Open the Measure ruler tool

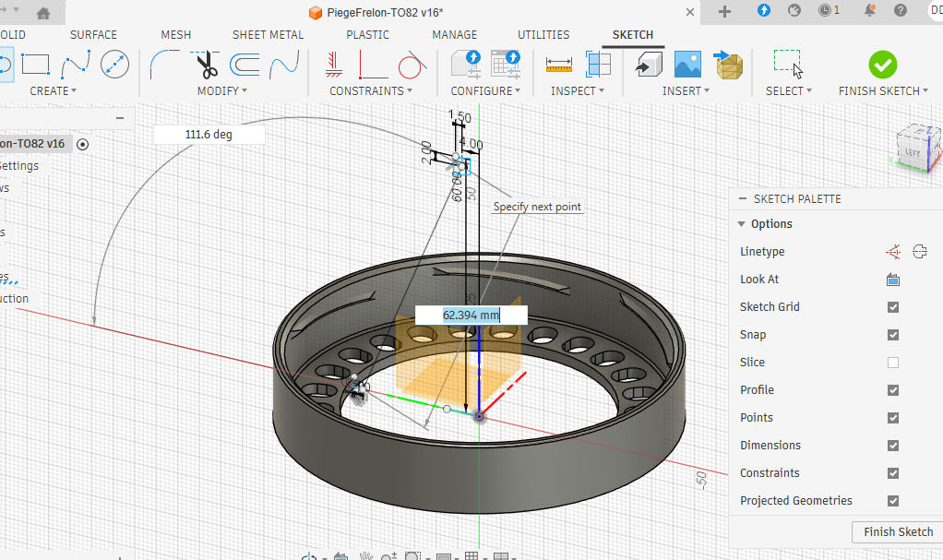point(559,65)
